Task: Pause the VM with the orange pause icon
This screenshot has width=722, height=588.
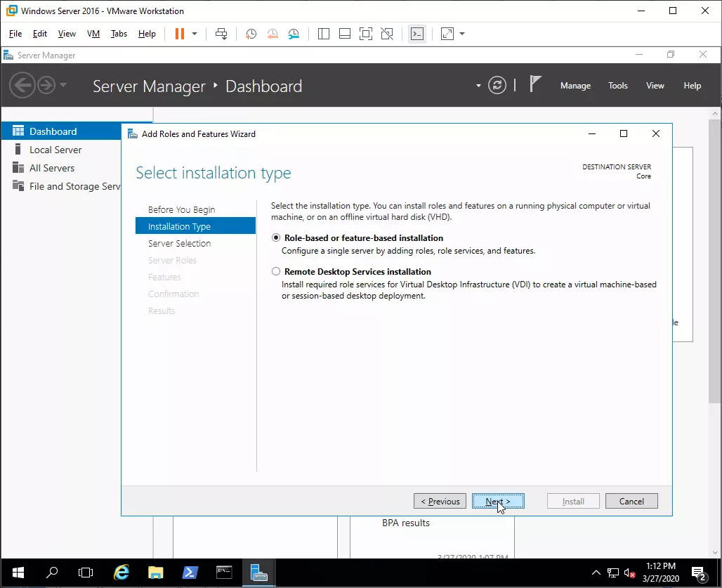Action: [179, 34]
